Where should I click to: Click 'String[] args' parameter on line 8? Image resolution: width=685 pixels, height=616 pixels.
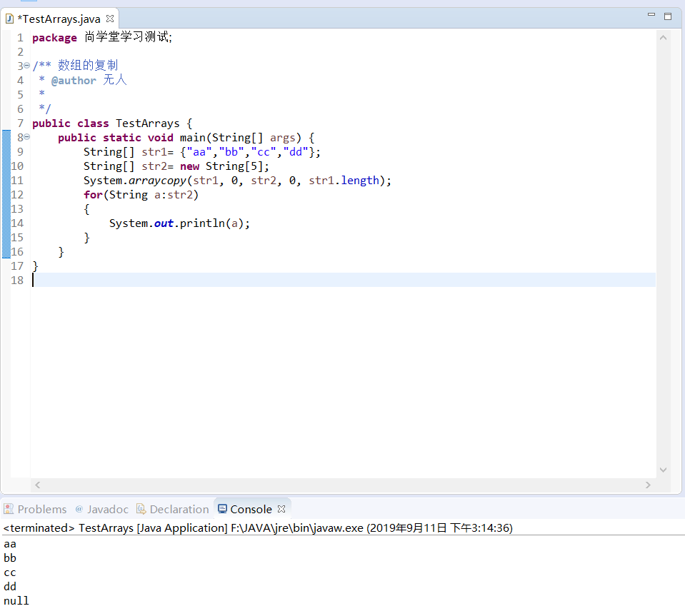tap(254, 138)
